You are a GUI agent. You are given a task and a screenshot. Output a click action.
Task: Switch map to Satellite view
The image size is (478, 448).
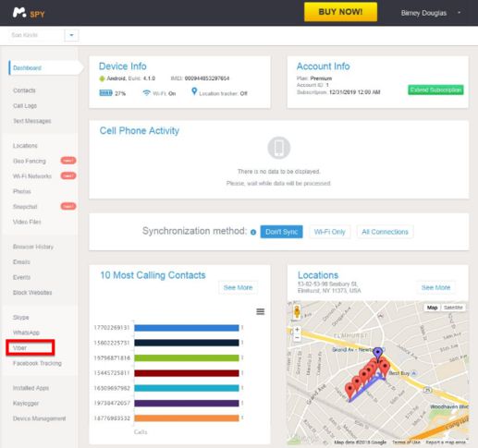(453, 308)
